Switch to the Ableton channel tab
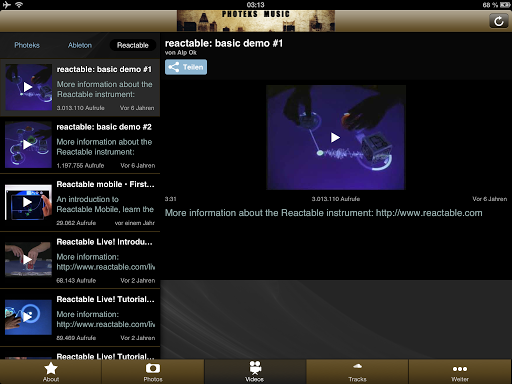The width and height of the screenshot is (512, 384). [80, 45]
